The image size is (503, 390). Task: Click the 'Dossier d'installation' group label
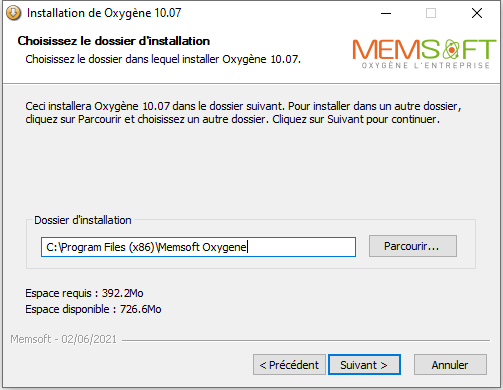[x=83, y=220]
